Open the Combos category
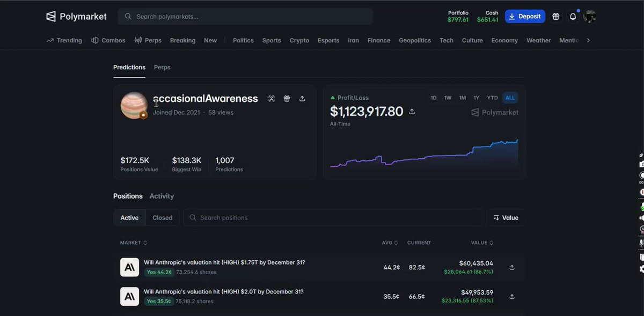Viewport: 644px width, 316px height. point(108,40)
